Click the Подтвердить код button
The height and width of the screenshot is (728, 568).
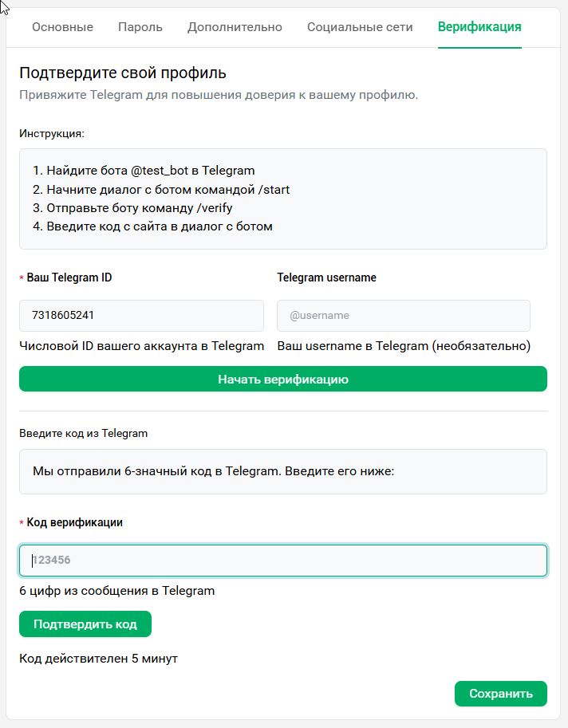pyautogui.click(x=85, y=624)
